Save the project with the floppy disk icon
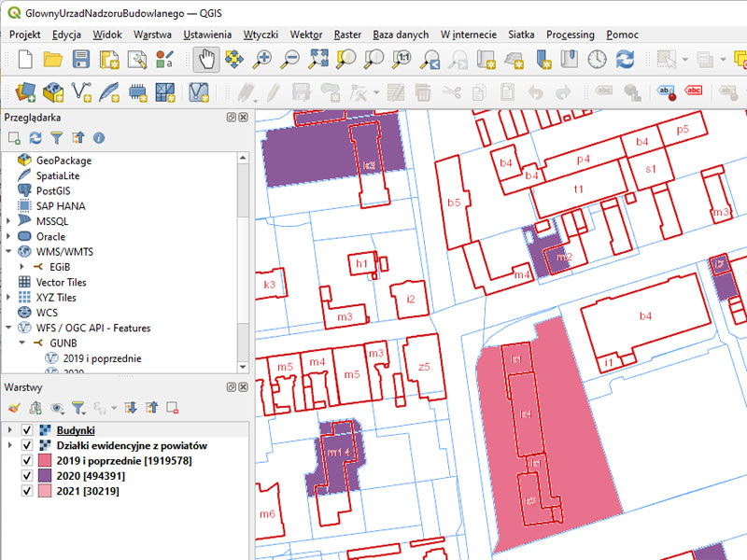This screenshot has width=747, height=560. tap(81, 60)
